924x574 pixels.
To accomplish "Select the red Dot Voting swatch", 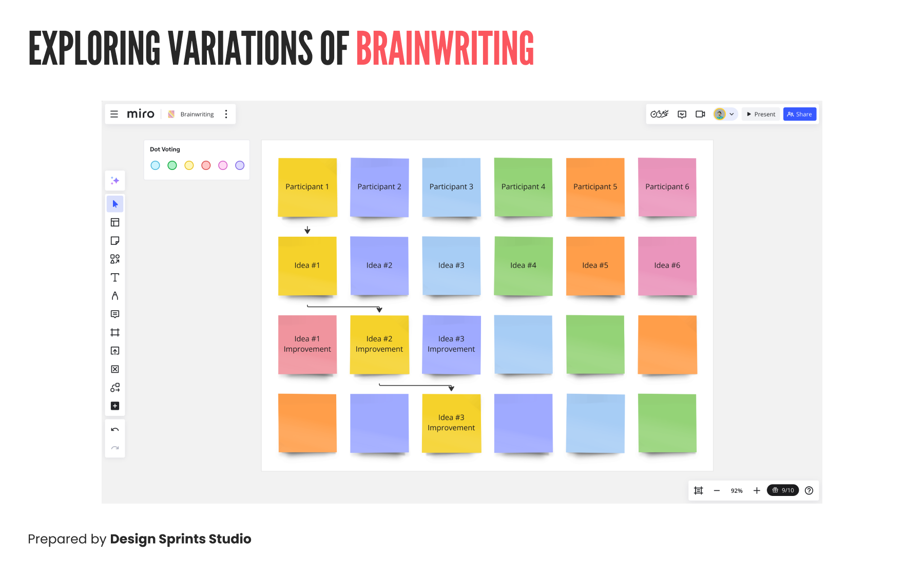I will point(205,165).
